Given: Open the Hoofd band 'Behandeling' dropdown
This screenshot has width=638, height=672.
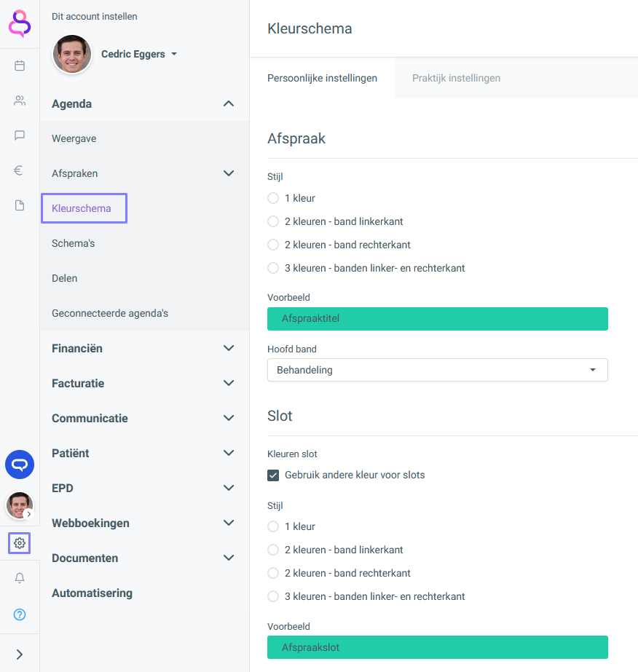Looking at the screenshot, I should (x=437, y=370).
